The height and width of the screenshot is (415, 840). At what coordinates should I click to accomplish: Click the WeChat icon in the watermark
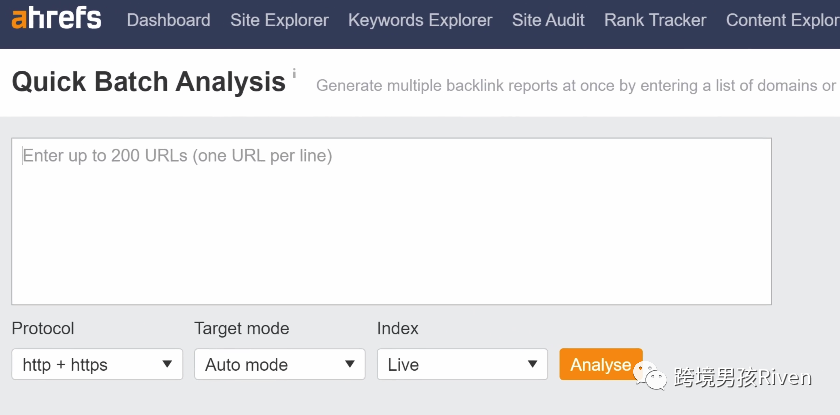pyautogui.click(x=656, y=377)
